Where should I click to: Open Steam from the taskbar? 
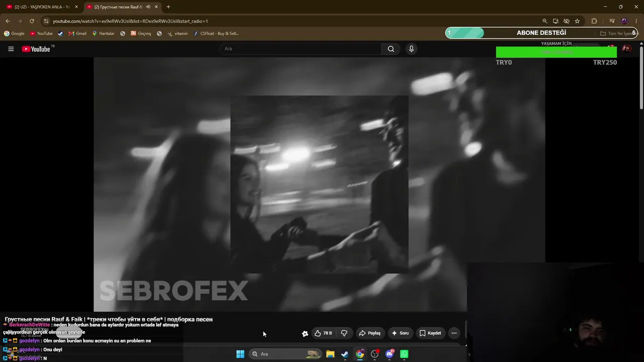coord(345,354)
